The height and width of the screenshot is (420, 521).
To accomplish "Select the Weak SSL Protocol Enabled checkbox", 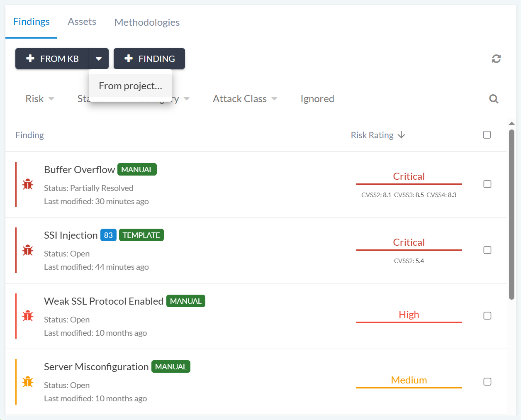I will 487,316.
